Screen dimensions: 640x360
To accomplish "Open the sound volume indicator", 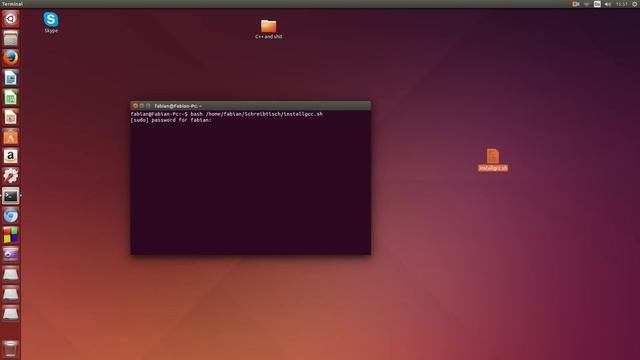I will point(608,4).
